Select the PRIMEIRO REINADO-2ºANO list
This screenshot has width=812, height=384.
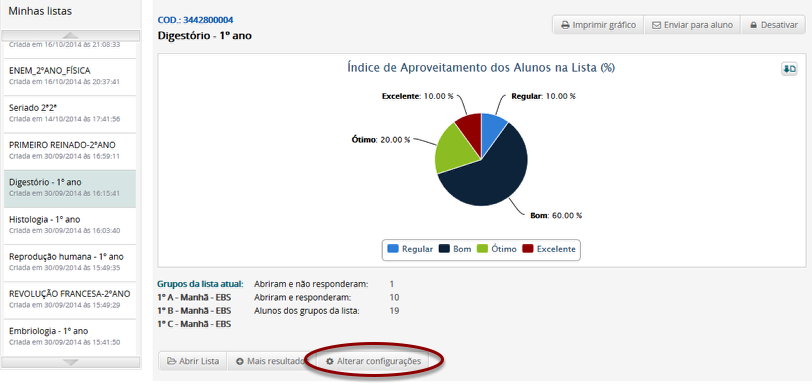[x=70, y=151]
